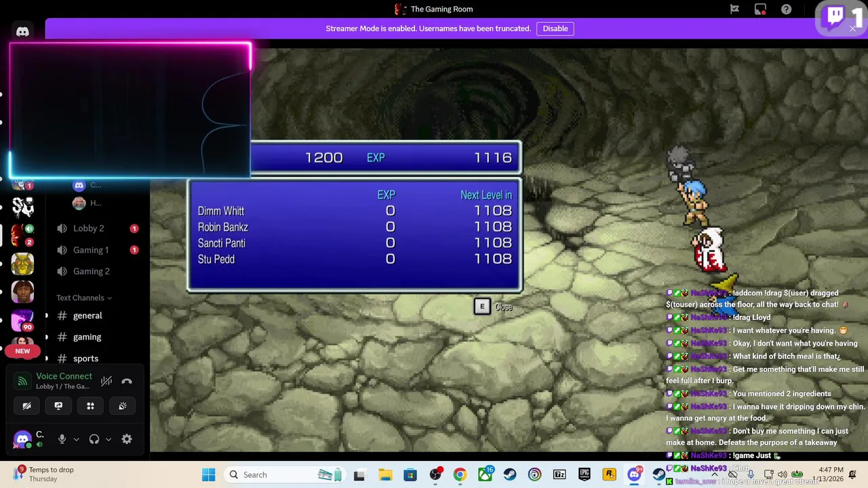Open Epic Games Launcher from the taskbar

tap(585, 474)
